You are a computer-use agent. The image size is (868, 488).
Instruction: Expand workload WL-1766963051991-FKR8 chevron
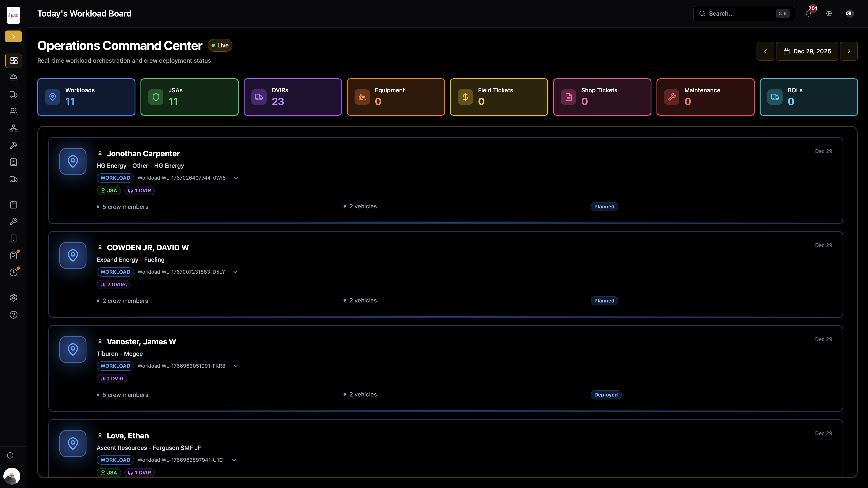(x=235, y=366)
